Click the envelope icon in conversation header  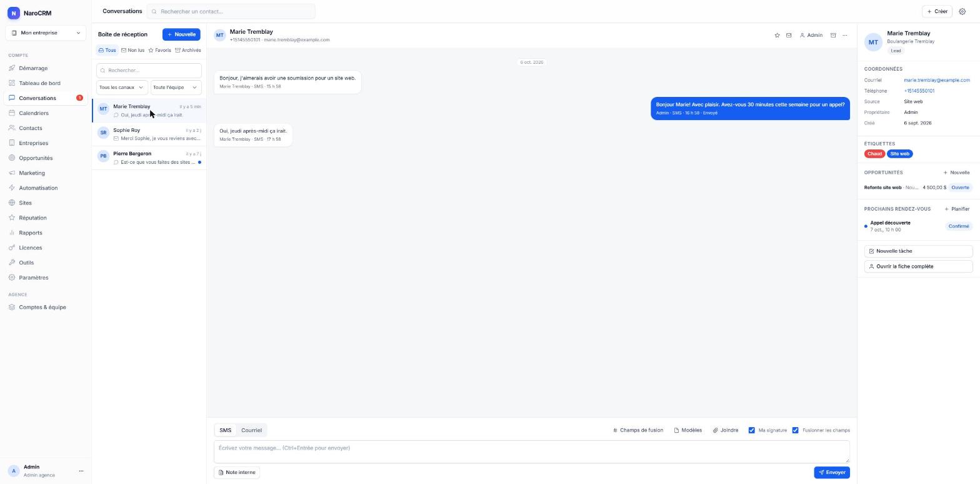point(789,36)
